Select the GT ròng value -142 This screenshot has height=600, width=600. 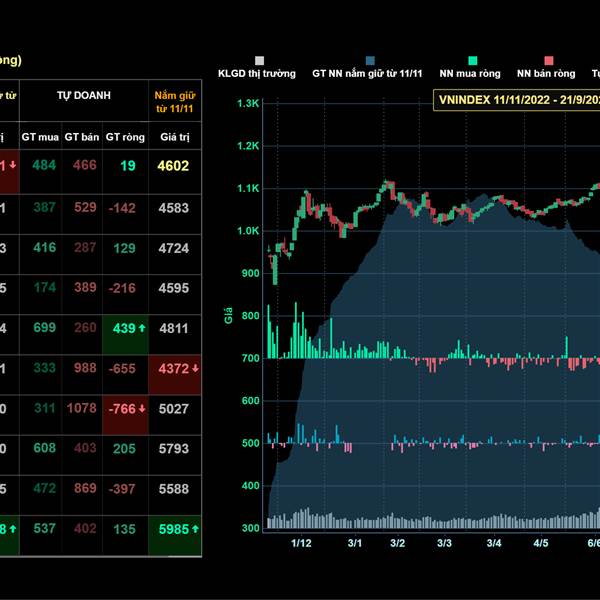tap(122, 208)
